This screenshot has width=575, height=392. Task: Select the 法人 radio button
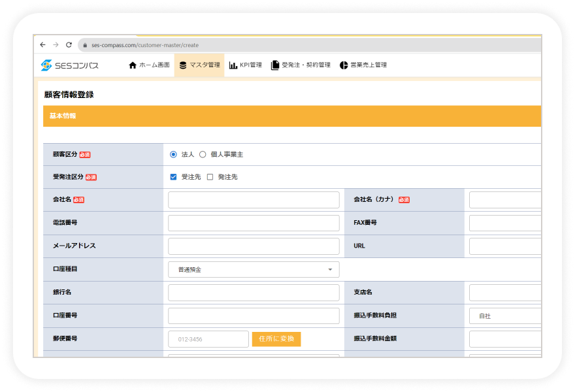pyautogui.click(x=173, y=154)
